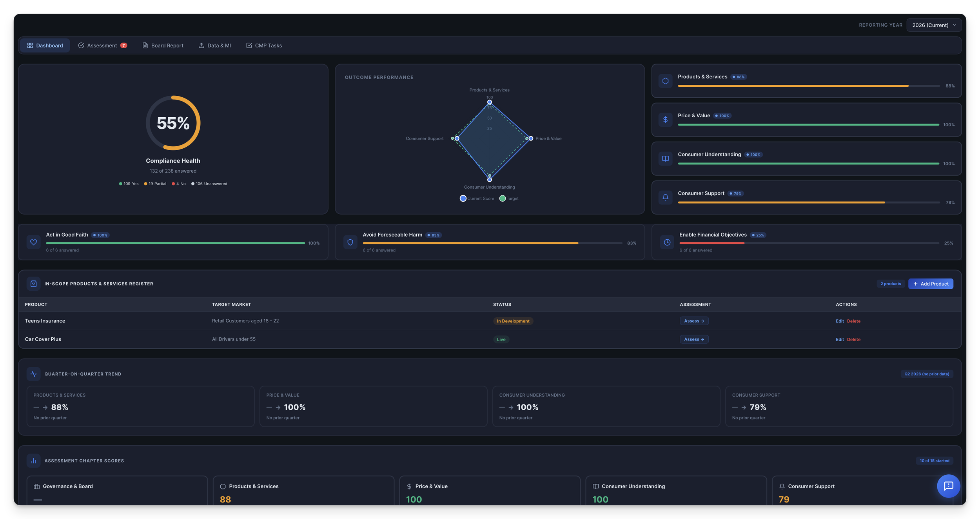Image resolution: width=980 pixels, height=519 pixels.
Task: Click the Consumer Support 79% progress bar
Action: pos(808,202)
